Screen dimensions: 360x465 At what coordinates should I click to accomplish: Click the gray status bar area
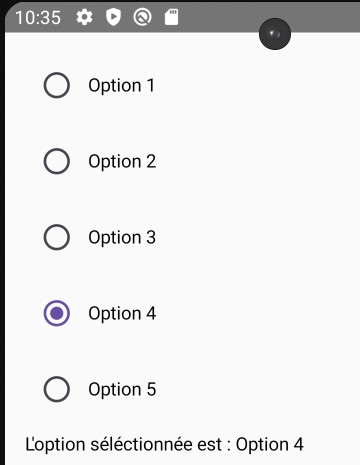[182, 17]
